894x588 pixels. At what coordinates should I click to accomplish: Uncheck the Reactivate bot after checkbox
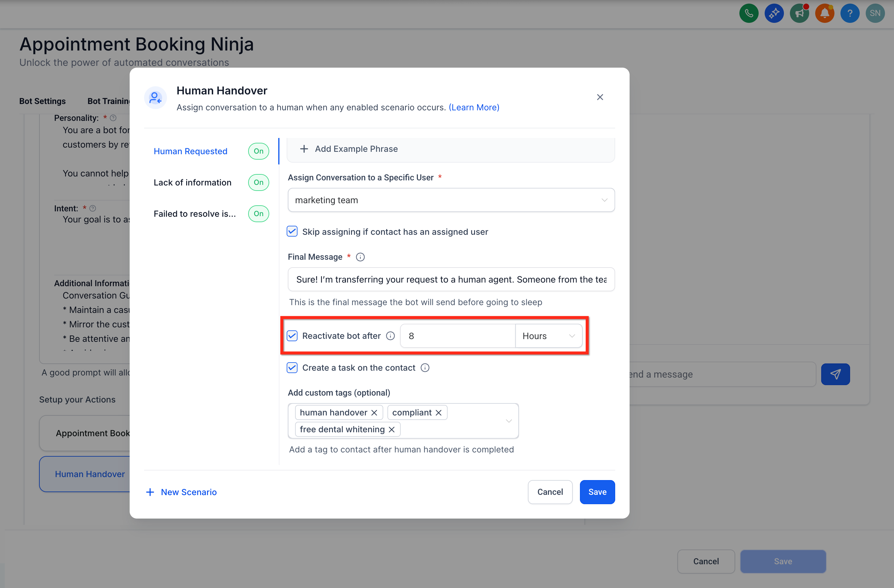(x=292, y=336)
